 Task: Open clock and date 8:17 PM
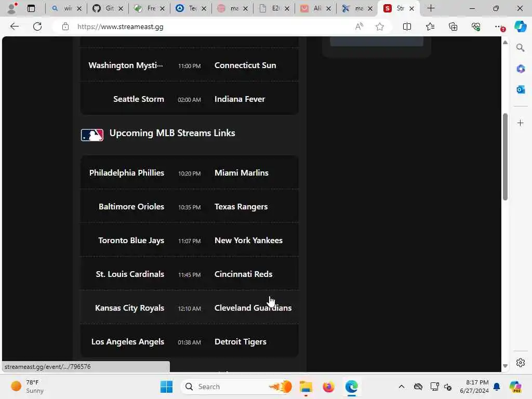(474, 387)
